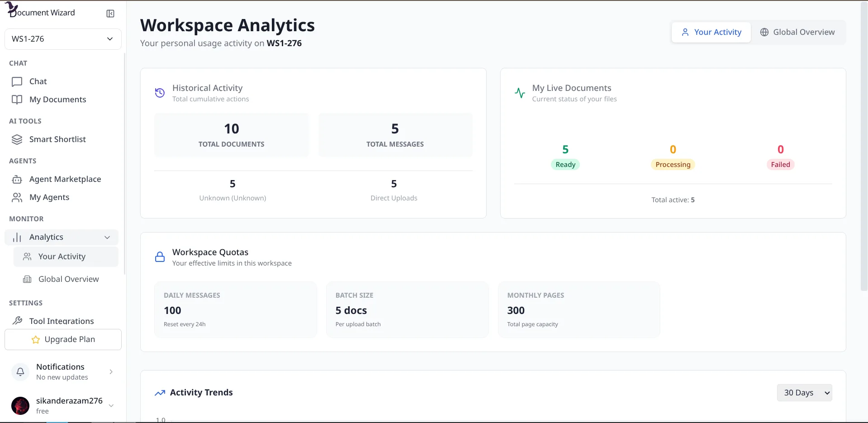Image resolution: width=868 pixels, height=423 pixels.
Task: Click the Tool Integrations wrench icon
Action: coord(17,321)
